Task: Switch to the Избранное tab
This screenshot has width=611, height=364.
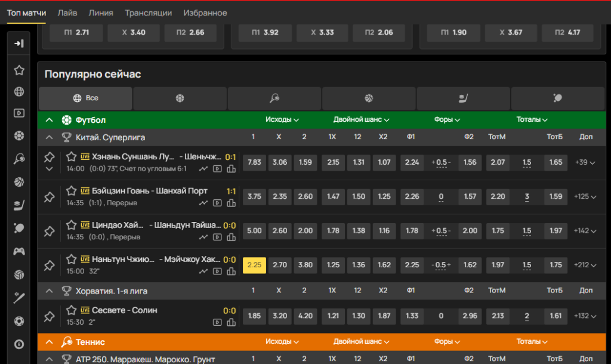Action: (x=205, y=13)
